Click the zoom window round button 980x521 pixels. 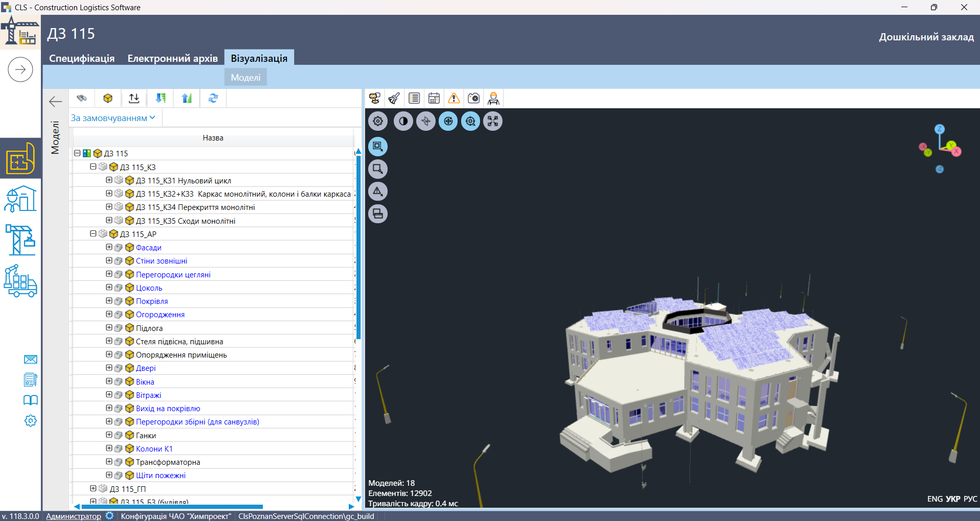[x=378, y=169]
